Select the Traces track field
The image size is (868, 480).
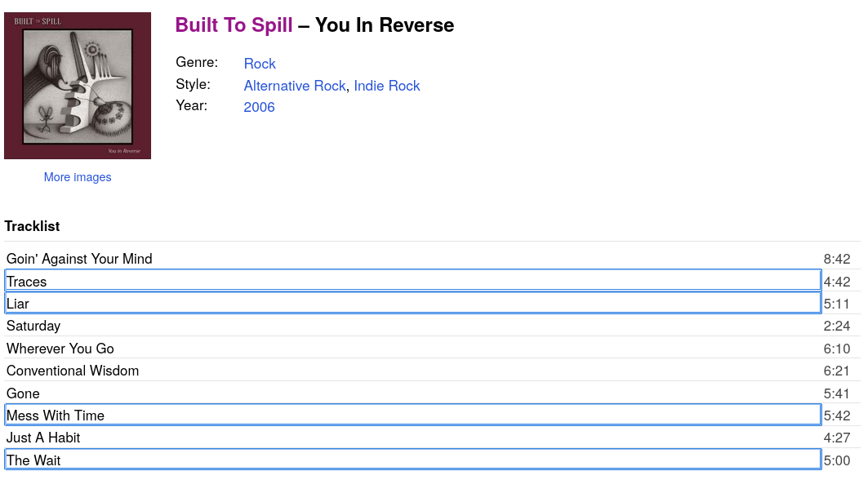click(412, 282)
